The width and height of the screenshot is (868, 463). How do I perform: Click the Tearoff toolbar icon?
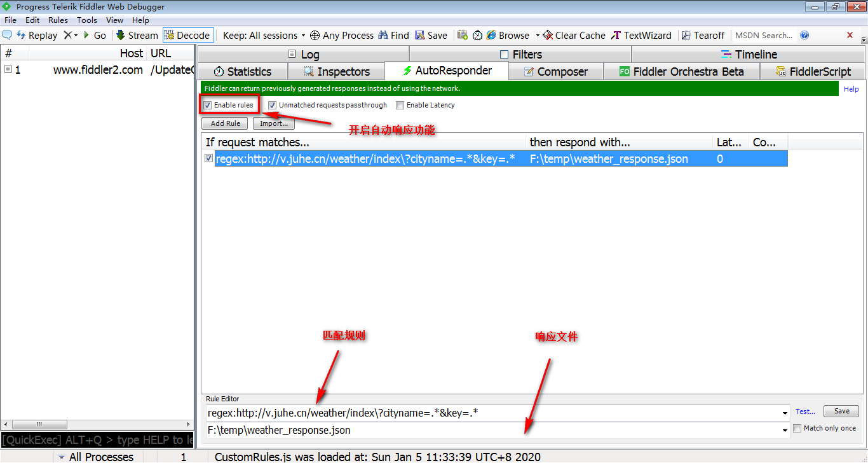(686, 35)
